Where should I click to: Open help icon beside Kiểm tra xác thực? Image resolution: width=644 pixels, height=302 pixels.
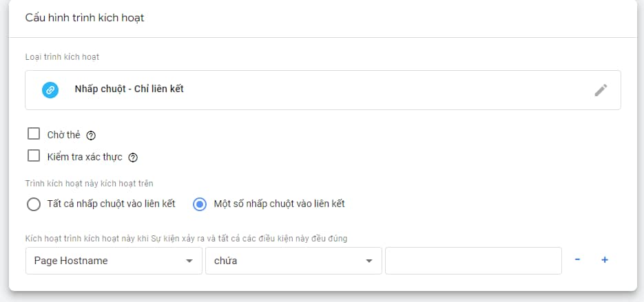tap(133, 158)
